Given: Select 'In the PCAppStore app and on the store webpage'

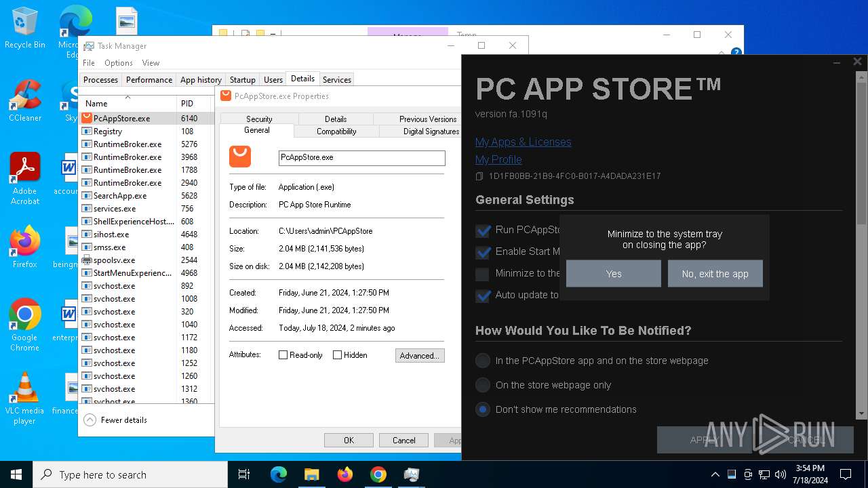Looking at the screenshot, I should (x=483, y=361).
